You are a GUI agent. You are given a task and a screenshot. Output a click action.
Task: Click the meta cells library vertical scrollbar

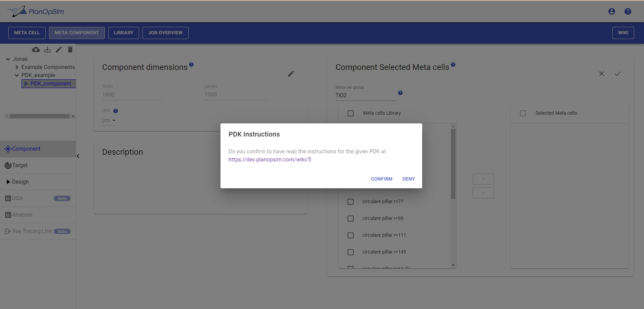pyautogui.click(x=453, y=165)
